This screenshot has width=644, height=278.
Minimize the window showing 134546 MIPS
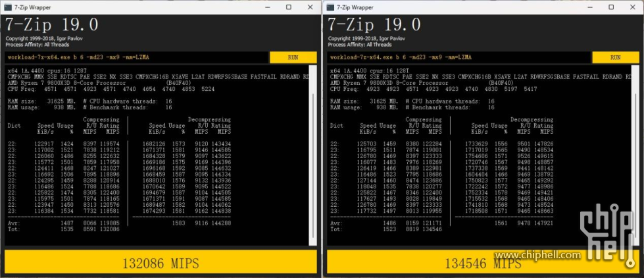click(587, 7)
